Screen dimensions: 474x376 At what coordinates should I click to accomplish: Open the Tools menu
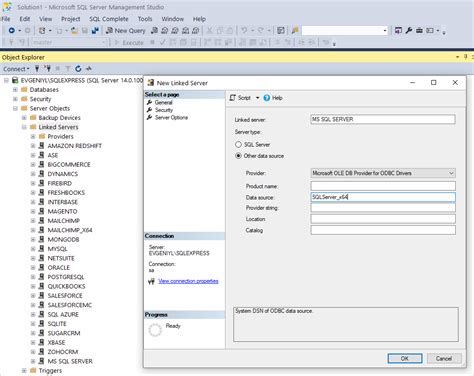pyautogui.click(x=145, y=19)
